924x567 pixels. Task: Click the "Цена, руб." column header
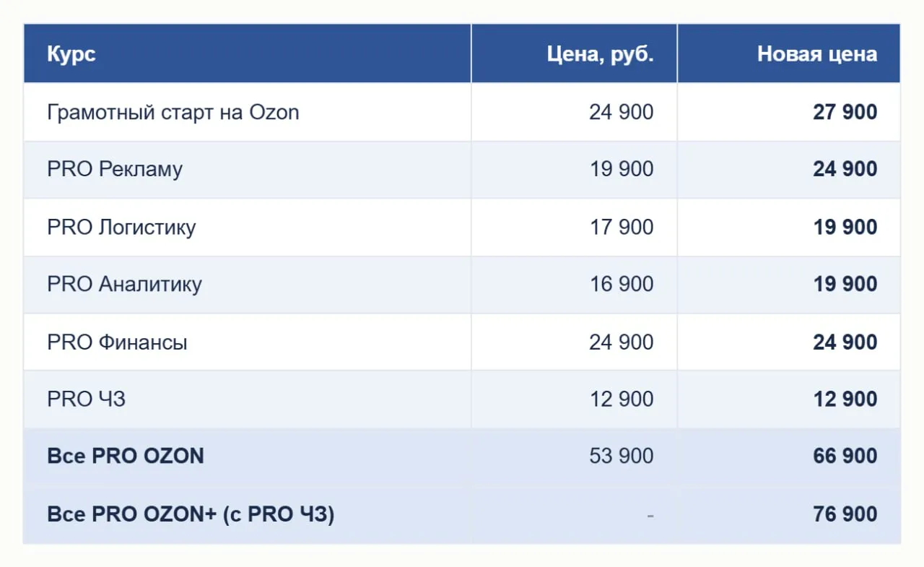coord(600,54)
